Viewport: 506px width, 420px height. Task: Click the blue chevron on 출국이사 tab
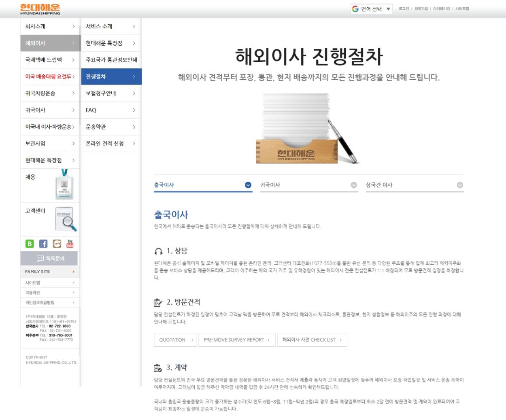248,185
